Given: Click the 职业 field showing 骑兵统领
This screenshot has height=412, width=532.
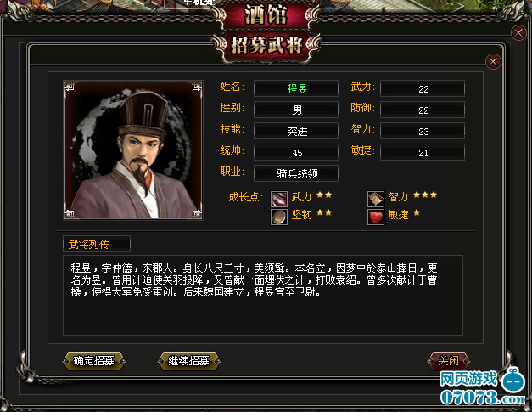Looking at the screenshot, I should pos(296,173).
